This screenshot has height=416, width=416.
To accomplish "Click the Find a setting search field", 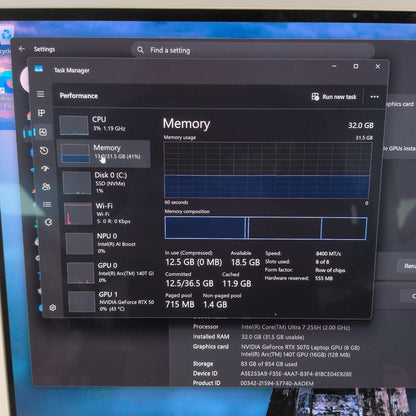I will (x=253, y=50).
